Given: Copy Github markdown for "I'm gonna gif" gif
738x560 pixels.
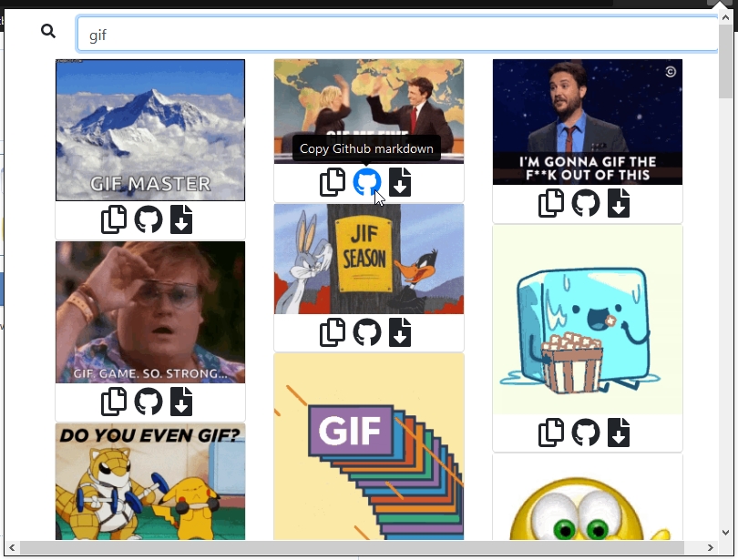Looking at the screenshot, I should click(x=586, y=203).
